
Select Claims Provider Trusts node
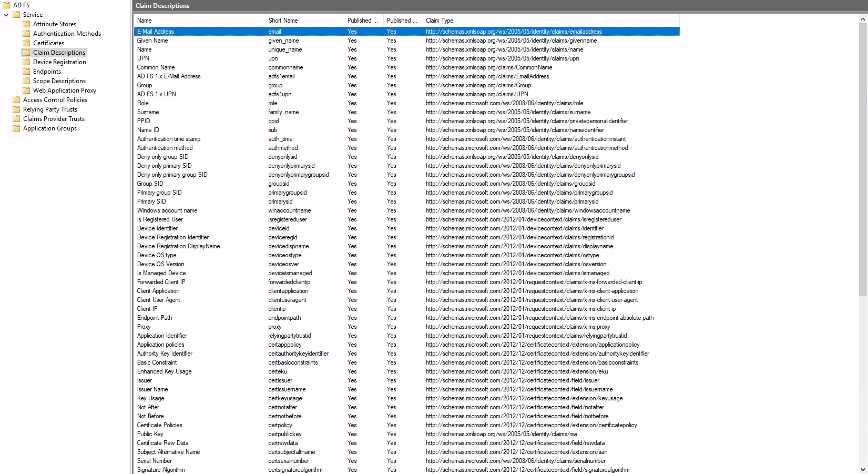54,119
